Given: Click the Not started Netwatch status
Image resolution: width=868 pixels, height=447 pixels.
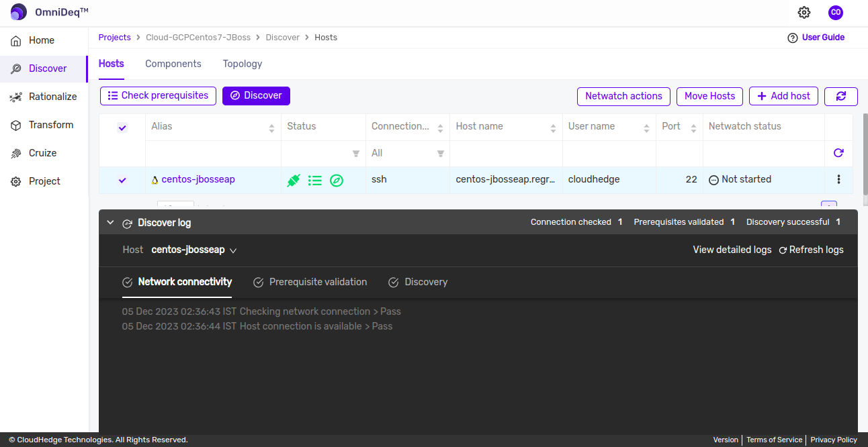Looking at the screenshot, I should (x=740, y=179).
